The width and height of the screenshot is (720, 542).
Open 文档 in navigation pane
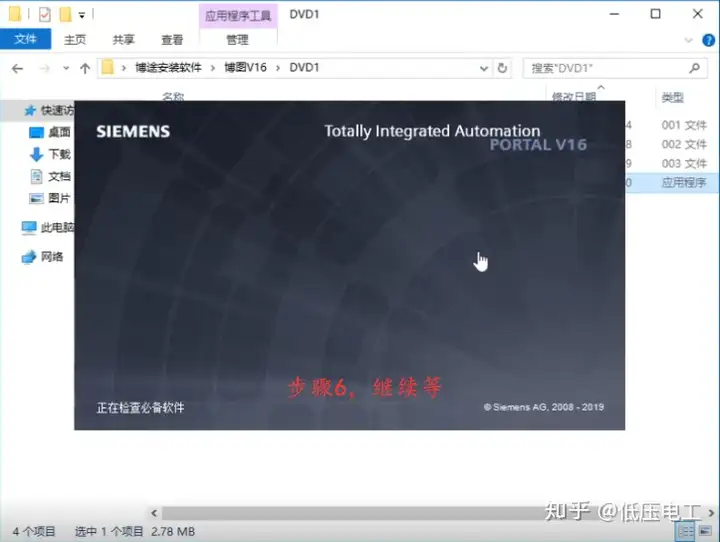(50, 176)
